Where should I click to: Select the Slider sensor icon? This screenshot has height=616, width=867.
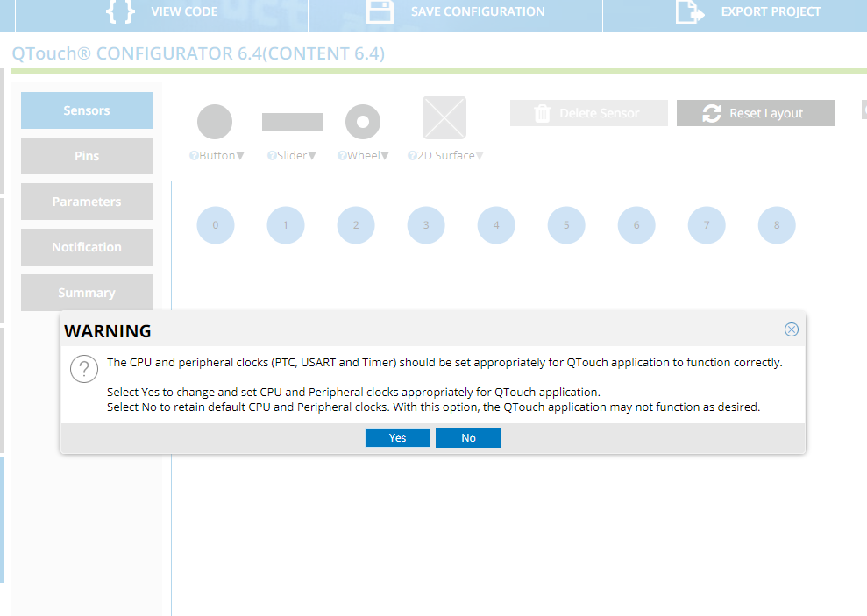pos(292,121)
